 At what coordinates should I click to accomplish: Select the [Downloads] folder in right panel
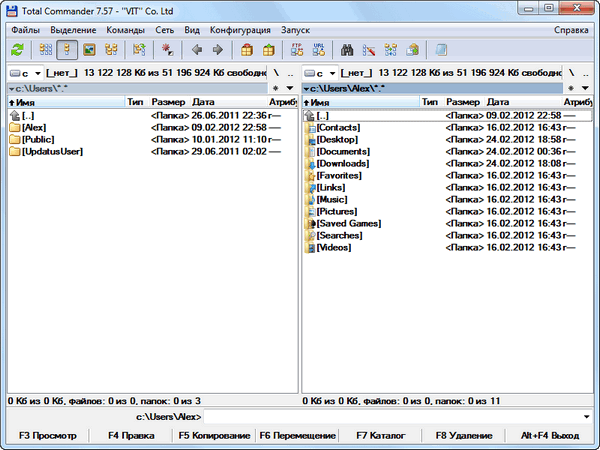point(343,163)
